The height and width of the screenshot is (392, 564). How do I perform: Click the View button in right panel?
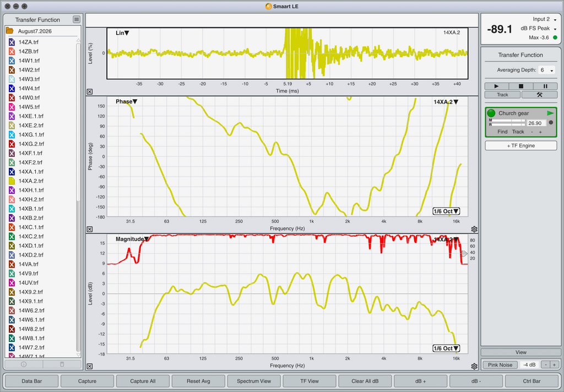click(520, 352)
